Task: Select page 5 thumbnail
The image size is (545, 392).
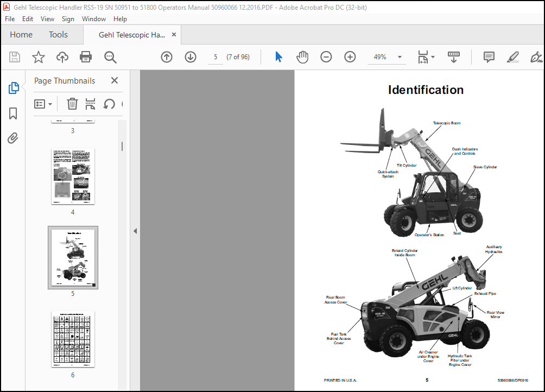Action: [x=73, y=257]
